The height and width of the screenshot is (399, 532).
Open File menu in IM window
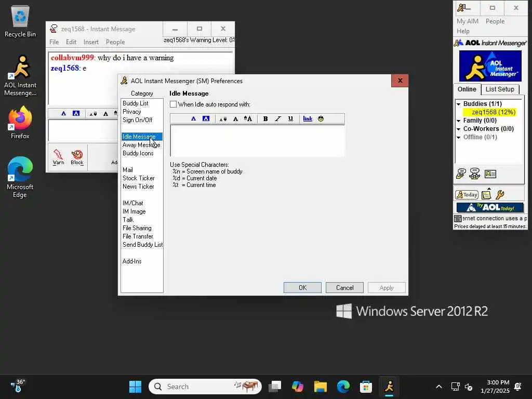coord(54,42)
